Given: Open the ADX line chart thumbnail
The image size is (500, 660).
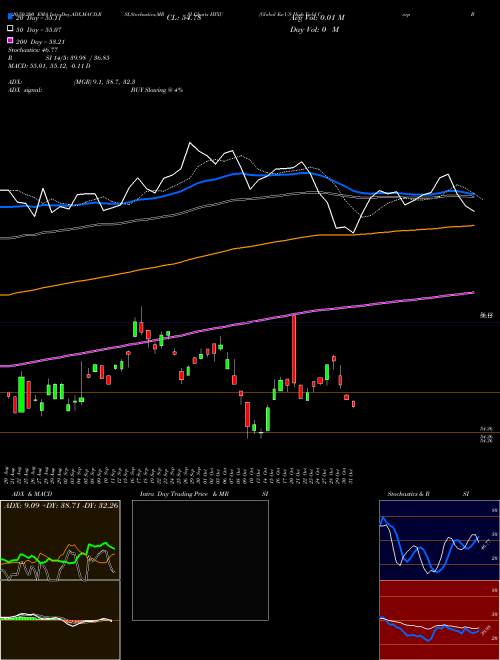Looking at the screenshot, I should [x=60, y=540].
